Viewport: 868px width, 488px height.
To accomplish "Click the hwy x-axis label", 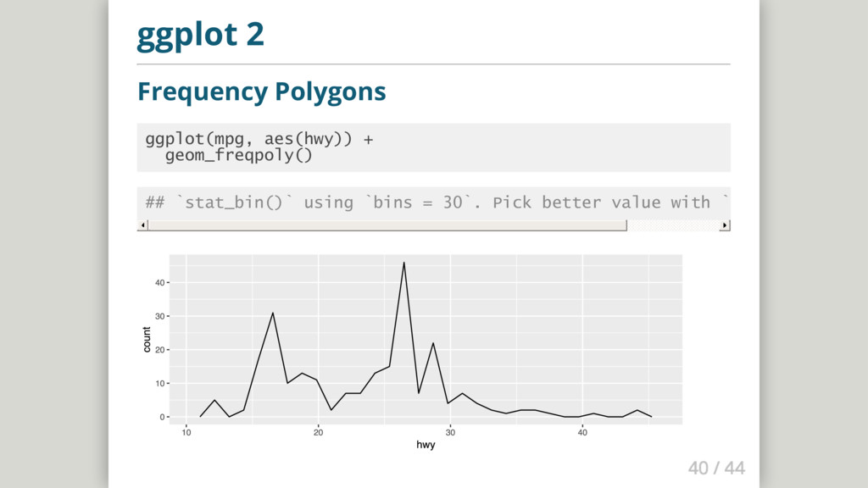I will point(426,445).
